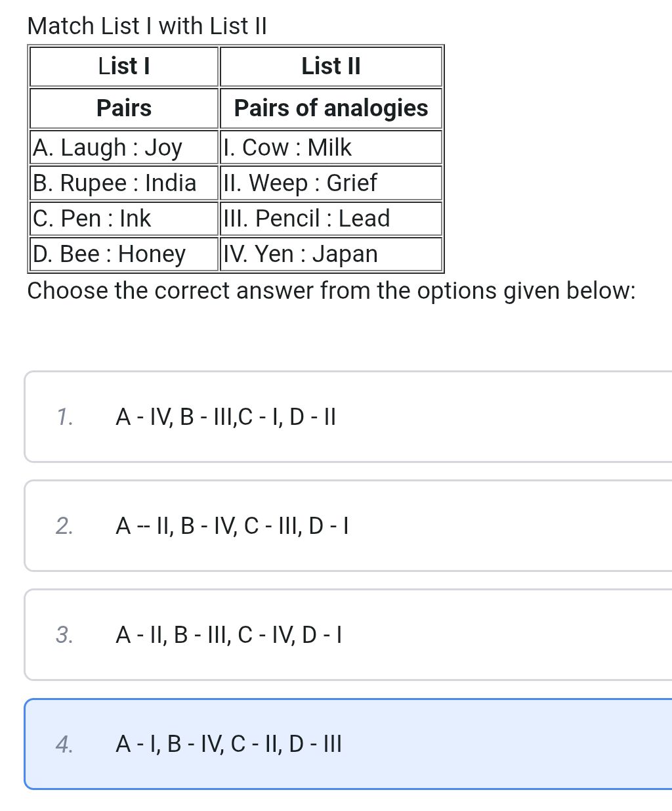Click the option reading 'A - IV, B - III,C - I, D - II'
This screenshot has height=811, width=672.
[x=226, y=416]
